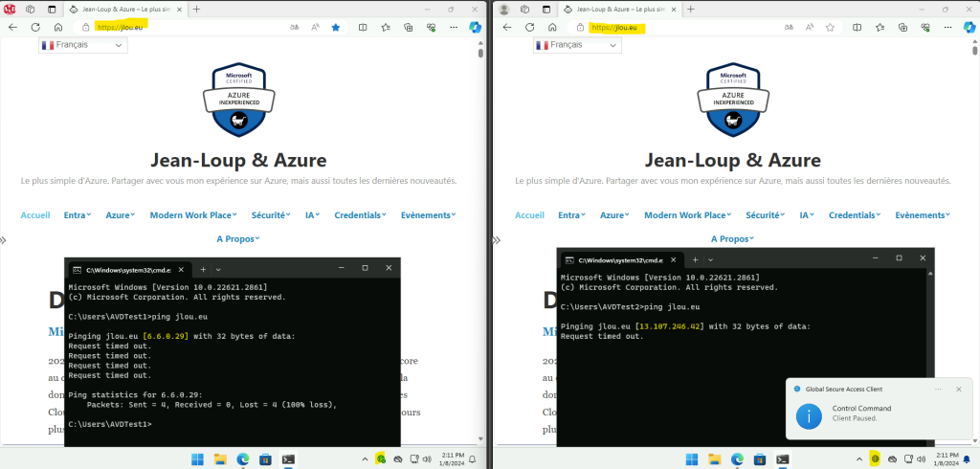
Task: Click Terminal icon on AVDTest2 taskbar
Action: pyautogui.click(x=782, y=459)
